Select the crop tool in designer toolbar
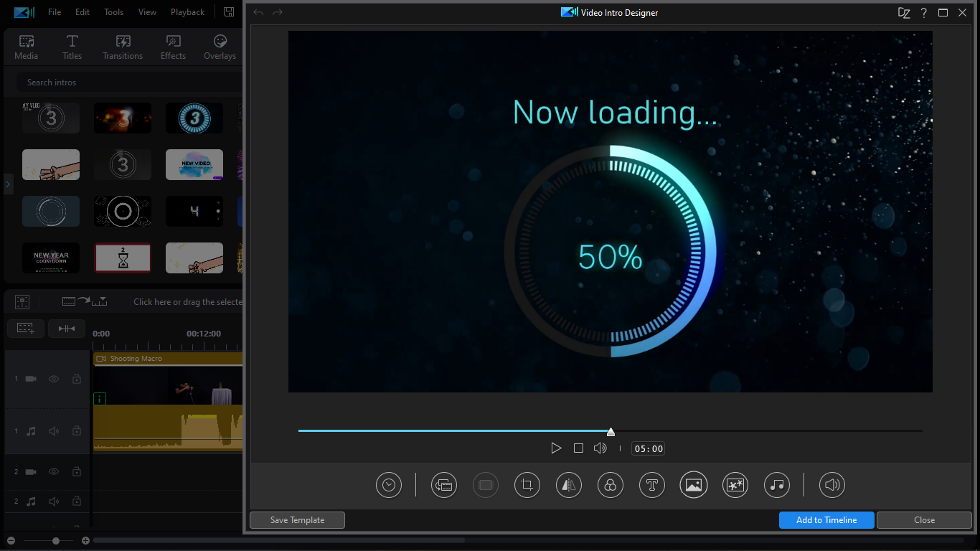This screenshot has width=980, height=551. tap(527, 485)
